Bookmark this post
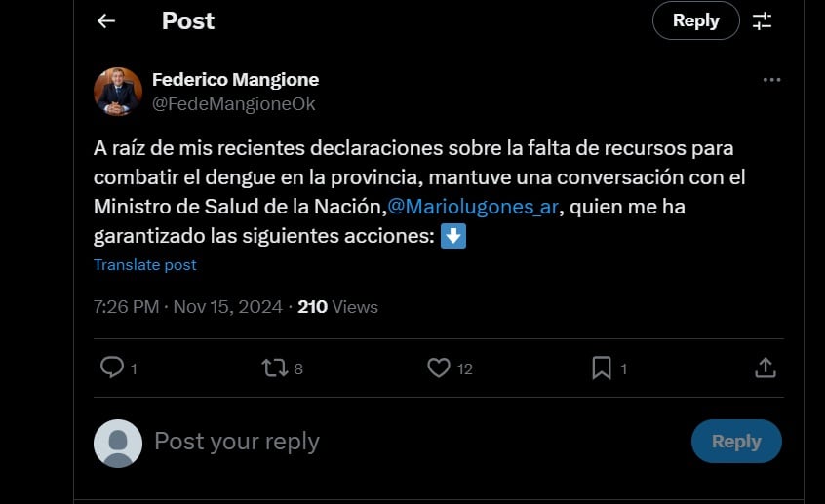This screenshot has height=504, width=825. 602,368
